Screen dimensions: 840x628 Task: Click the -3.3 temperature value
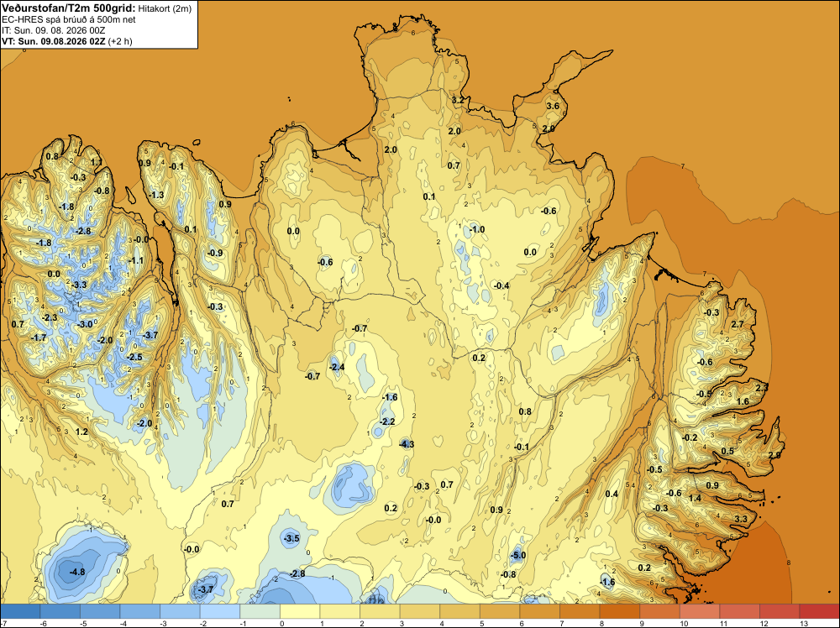click(79, 285)
